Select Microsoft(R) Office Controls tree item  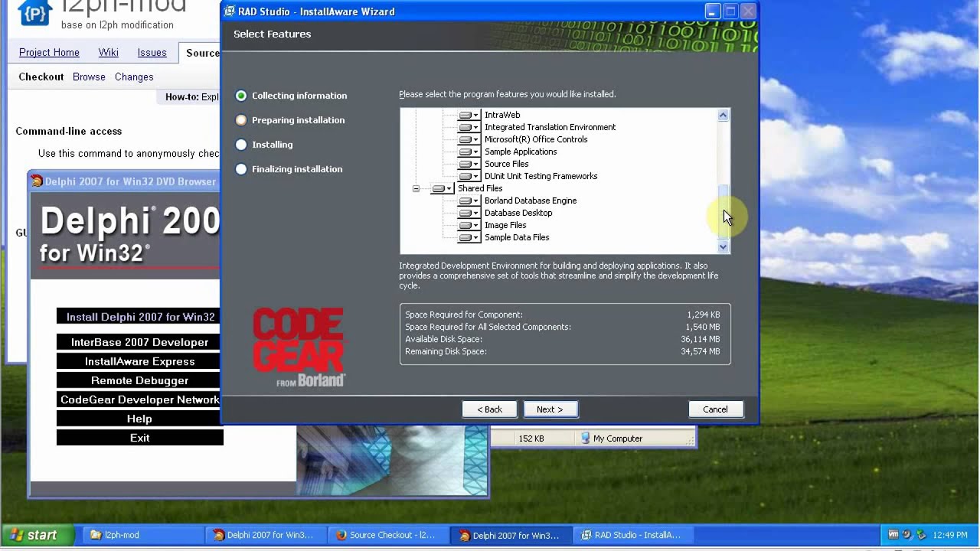[536, 139]
